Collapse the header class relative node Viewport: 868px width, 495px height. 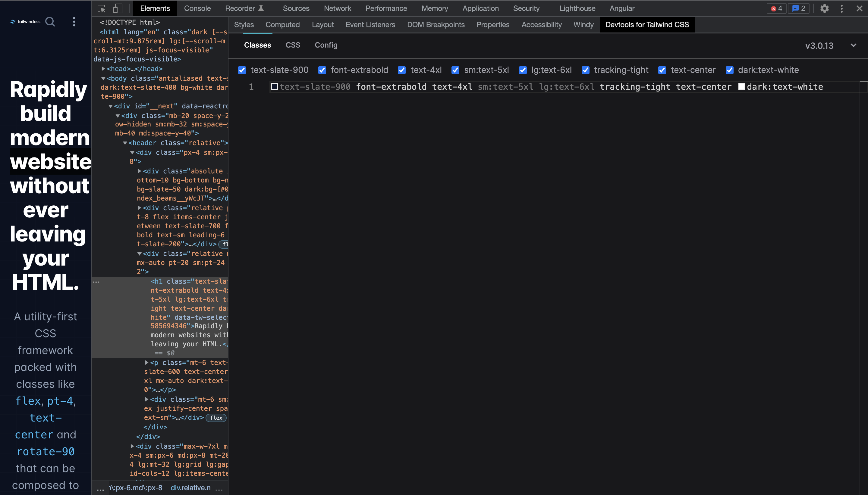point(125,143)
